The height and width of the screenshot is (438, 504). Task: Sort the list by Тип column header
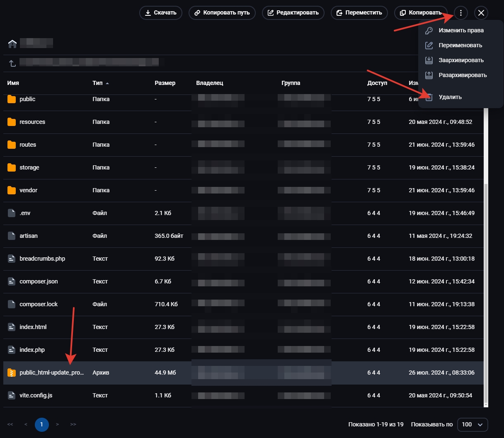click(x=98, y=83)
